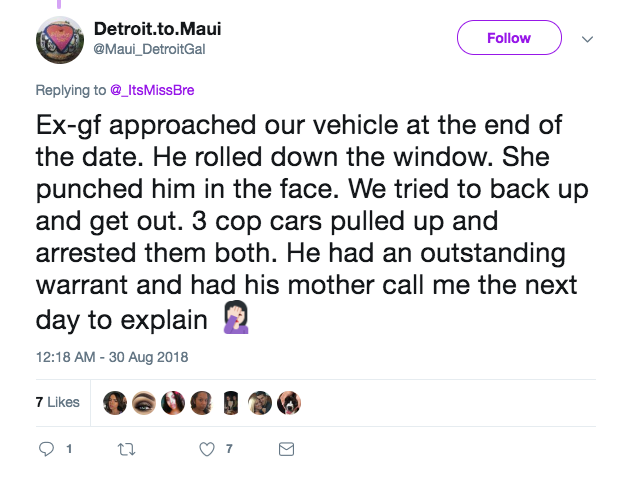Click the last liker's avatar in the row
The height and width of the screenshot is (480, 632).
tap(288, 402)
